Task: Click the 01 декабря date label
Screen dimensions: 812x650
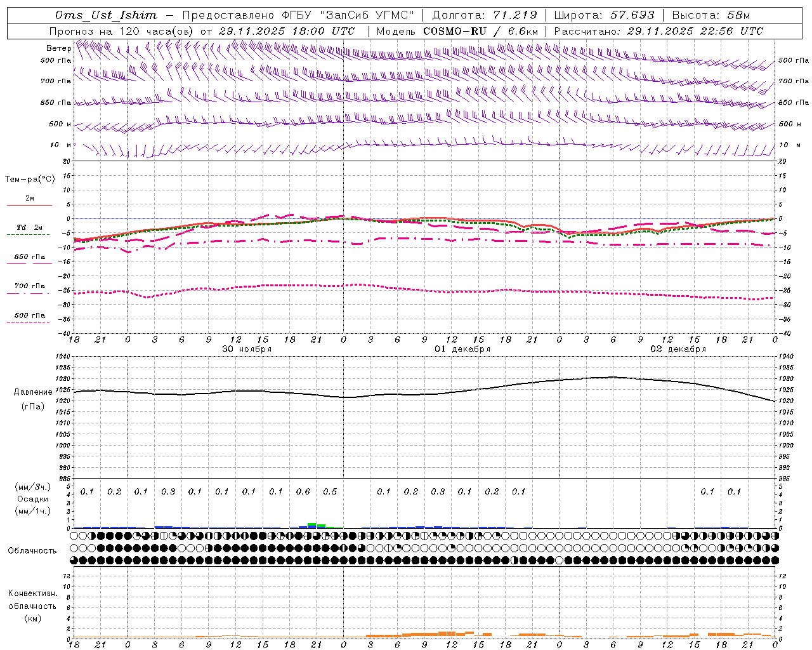Action: [462, 349]
